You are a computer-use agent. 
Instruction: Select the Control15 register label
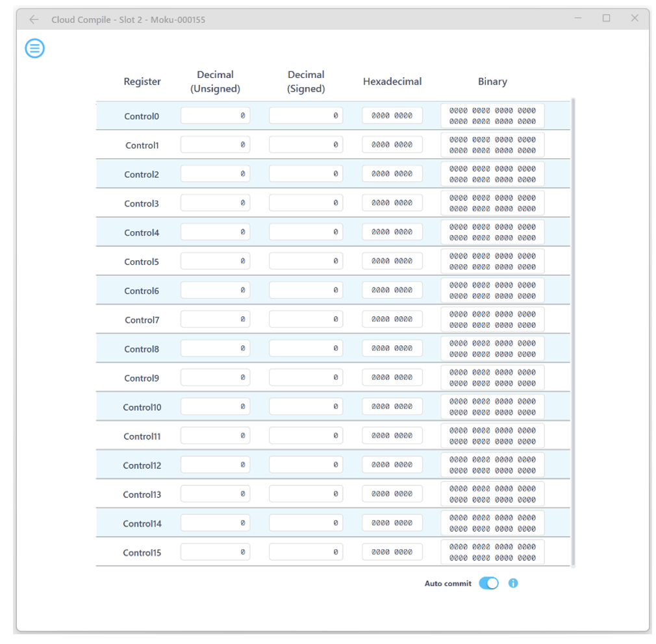[142, 553]
